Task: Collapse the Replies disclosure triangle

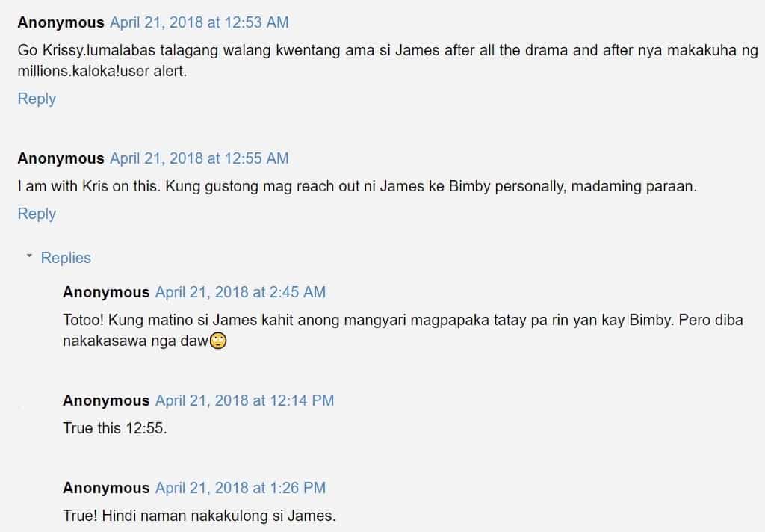Action: pyautogui.click(x=29, y=256)
